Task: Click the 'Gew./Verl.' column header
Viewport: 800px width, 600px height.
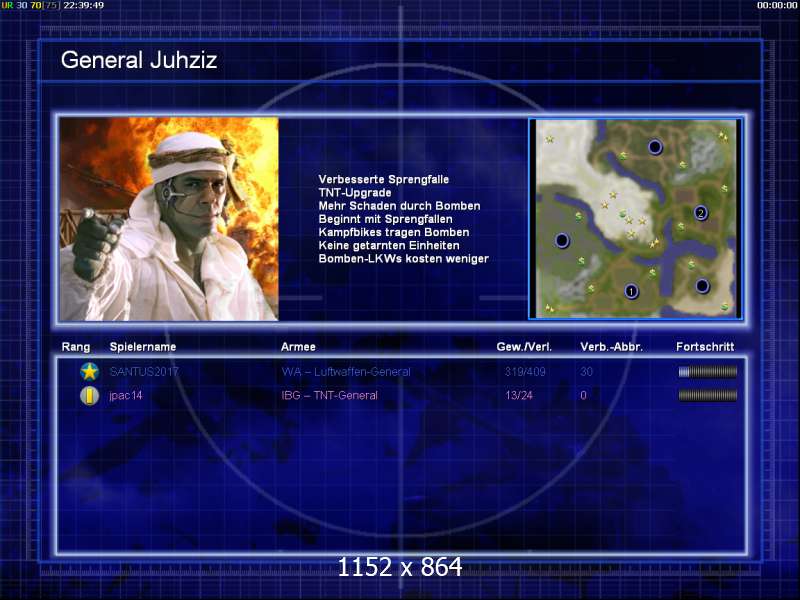Action: click(x=524, y=347)
